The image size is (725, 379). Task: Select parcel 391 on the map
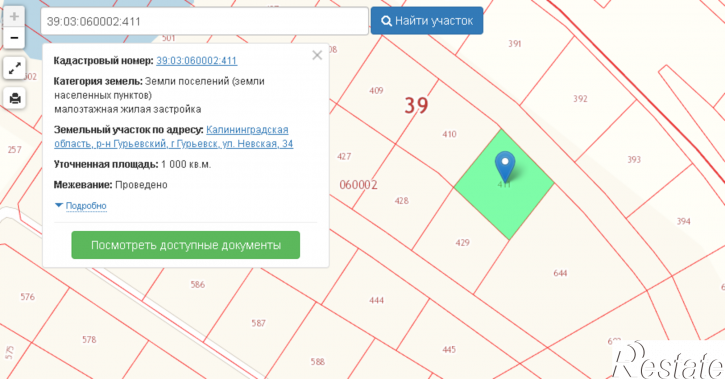pyautogui.click(x=515, y=44)
